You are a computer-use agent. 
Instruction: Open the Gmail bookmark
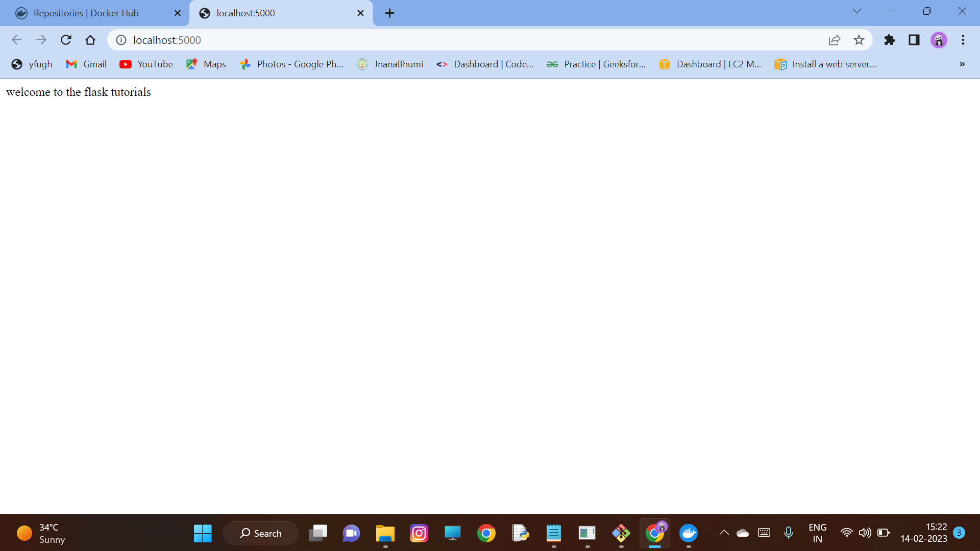[86, 64]
